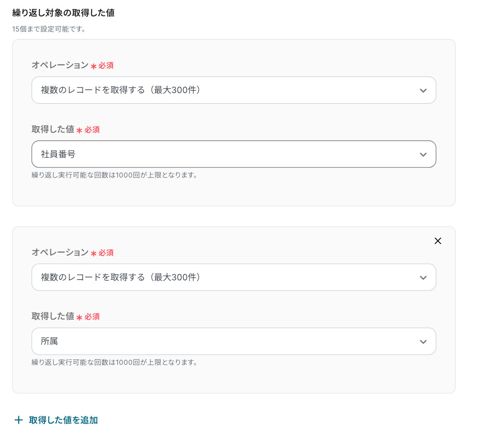The width and height of the screenshot is (504, 440).
Task: Click chevron arrow in the 社員番号 field
Action: [x=423, y=155]
